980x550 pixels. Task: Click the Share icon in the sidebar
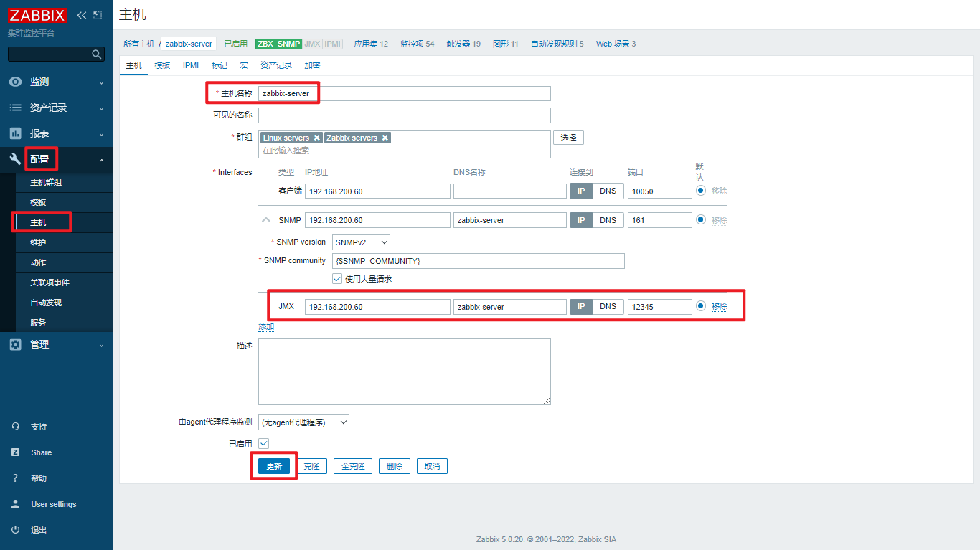click(15, 452)
